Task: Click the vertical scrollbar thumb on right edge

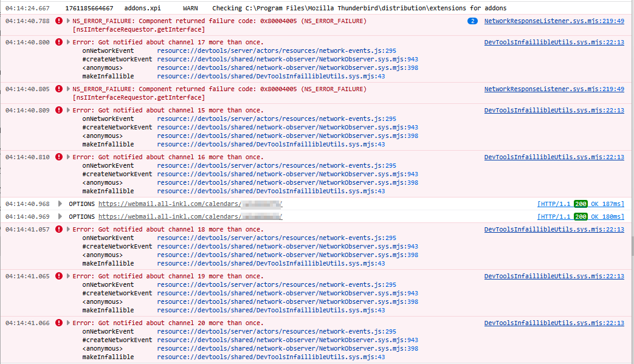Action: pyautogui.click(x=632, y=246)
